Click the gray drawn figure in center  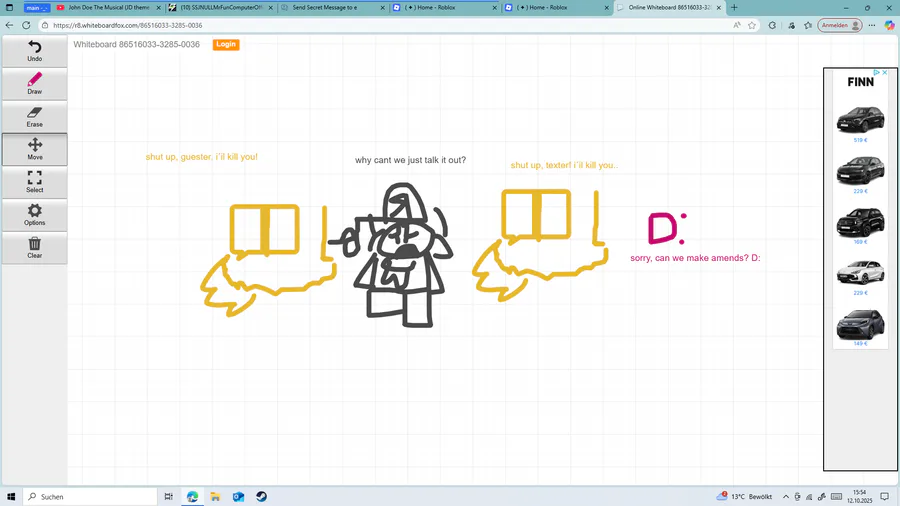click(398, 255)
